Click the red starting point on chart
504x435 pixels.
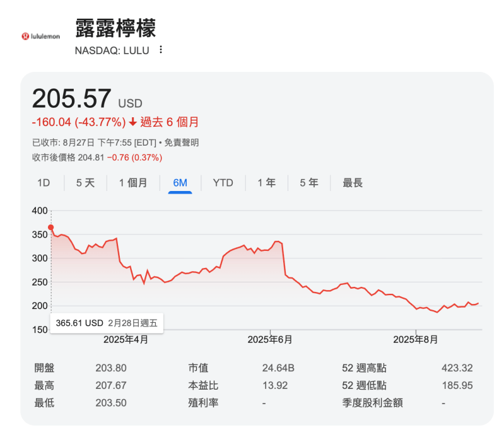(51, 228)
